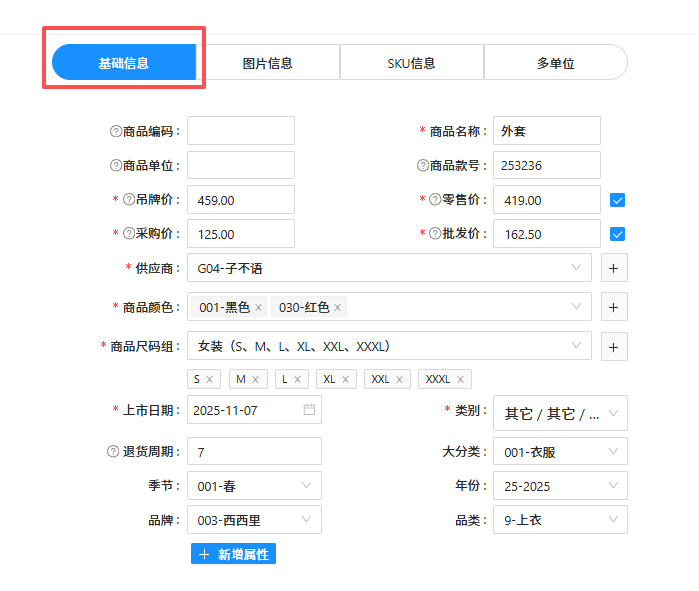Expand the 商品颜色 dropdown
Screen dimensions: 699x591
coord(389,307)
